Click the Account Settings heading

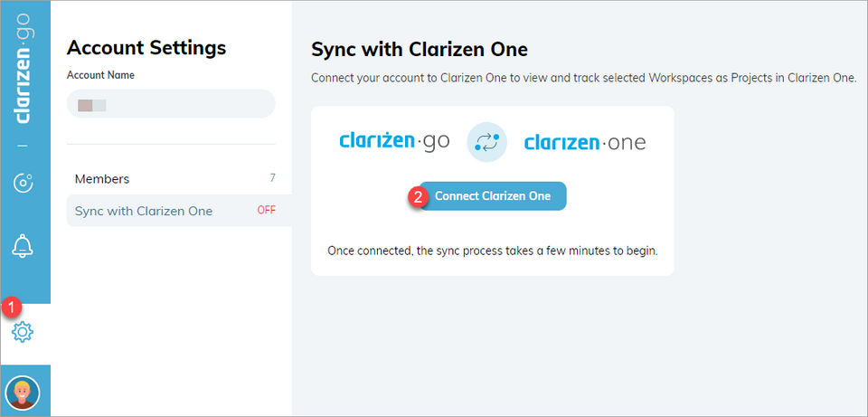point(146,48)
